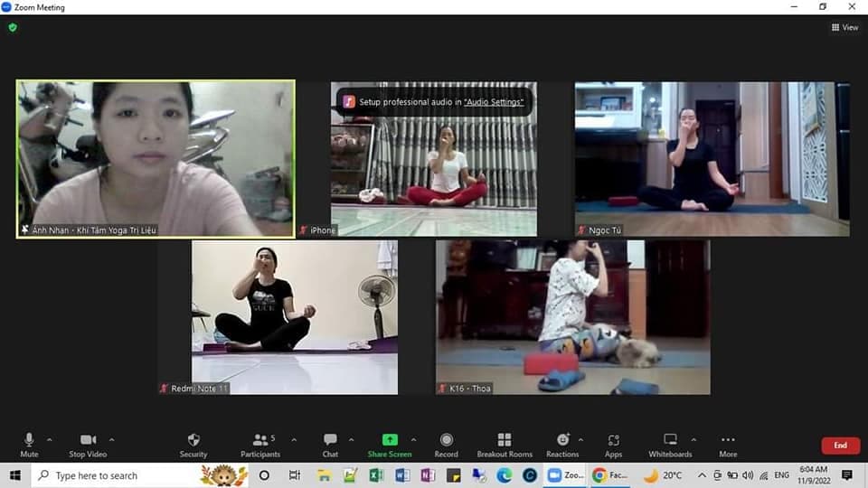The width and height of the screenshot is (868, 488).
Task: Open Microsoft Edge from the taskbar
Action: (x=505, y=475)
